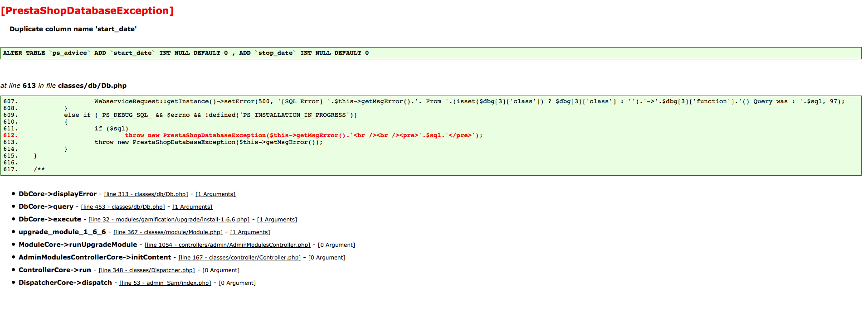868x317 pixels.
Task: Click '[0 Argument]' beside ModuleCore->runUpgradeModule
Action: pos(336,245)
